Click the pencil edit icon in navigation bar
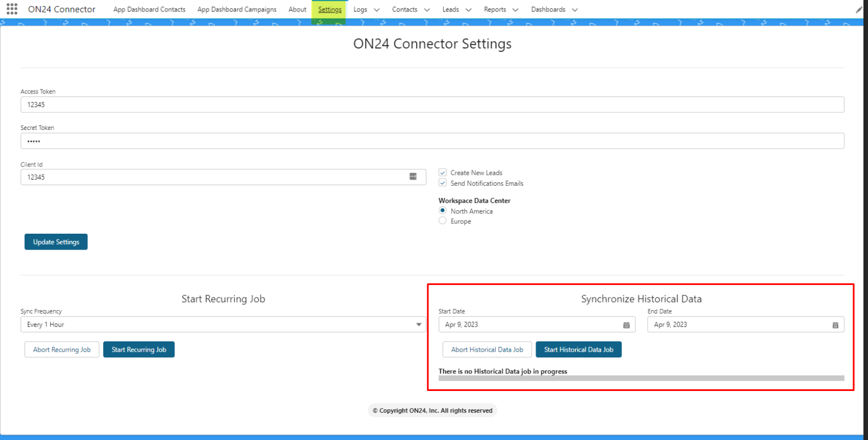 pyautogui.click(x=859, y=10)
